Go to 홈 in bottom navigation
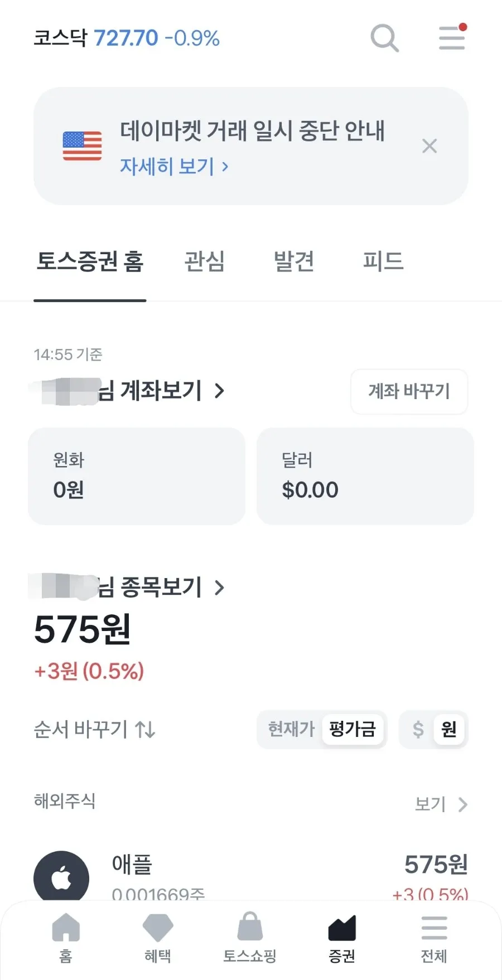Screen dimensions: 502x980 (x=66, y=938)
